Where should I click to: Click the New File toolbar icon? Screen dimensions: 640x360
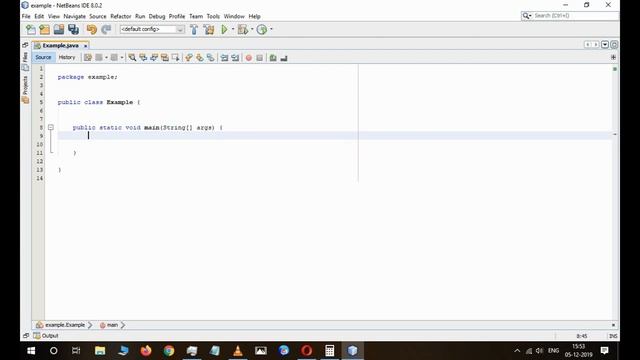[x=31, y=29]
